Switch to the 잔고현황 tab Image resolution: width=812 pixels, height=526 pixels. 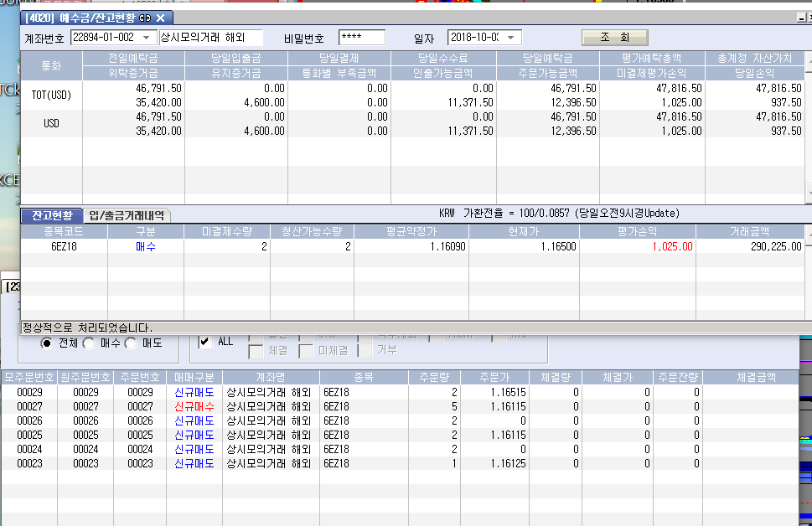(52, 215)
